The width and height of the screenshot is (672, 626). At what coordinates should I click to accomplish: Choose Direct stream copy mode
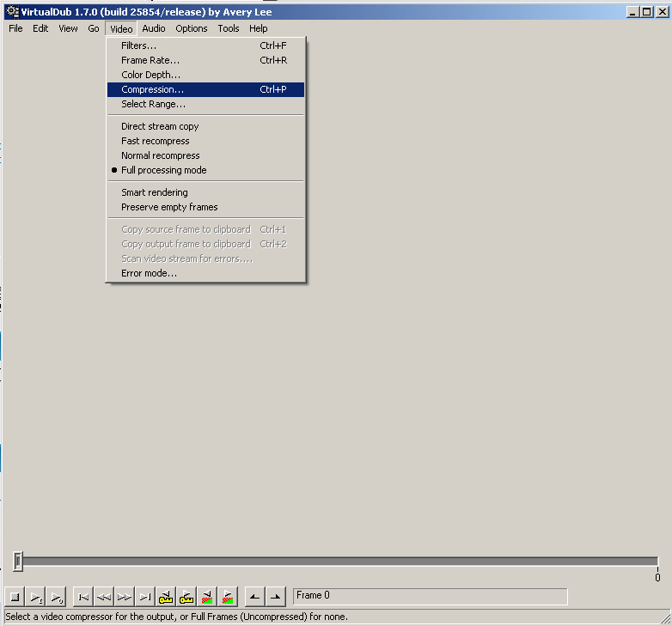(160, 126)
